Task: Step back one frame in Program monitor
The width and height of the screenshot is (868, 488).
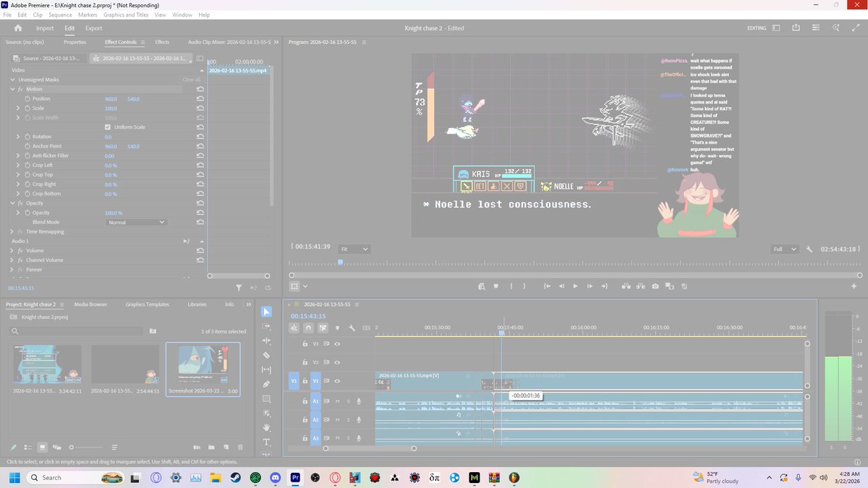Action: (561, 286)
